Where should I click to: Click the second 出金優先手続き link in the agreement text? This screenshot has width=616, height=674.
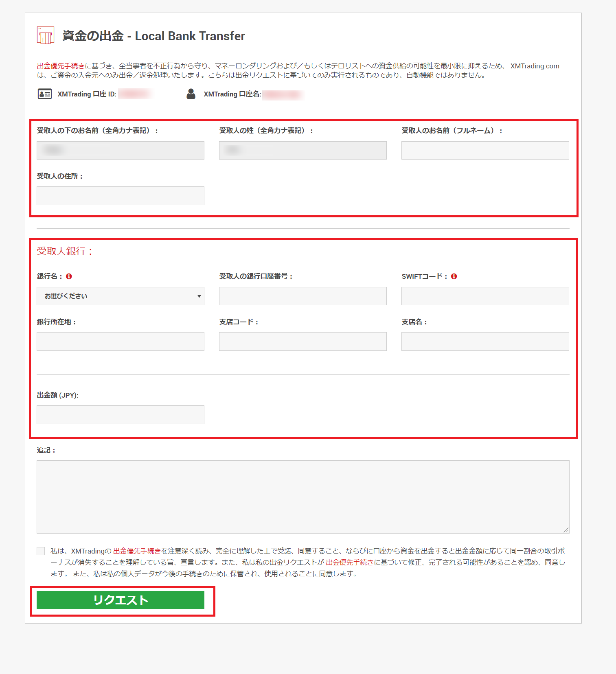point(349,562)
